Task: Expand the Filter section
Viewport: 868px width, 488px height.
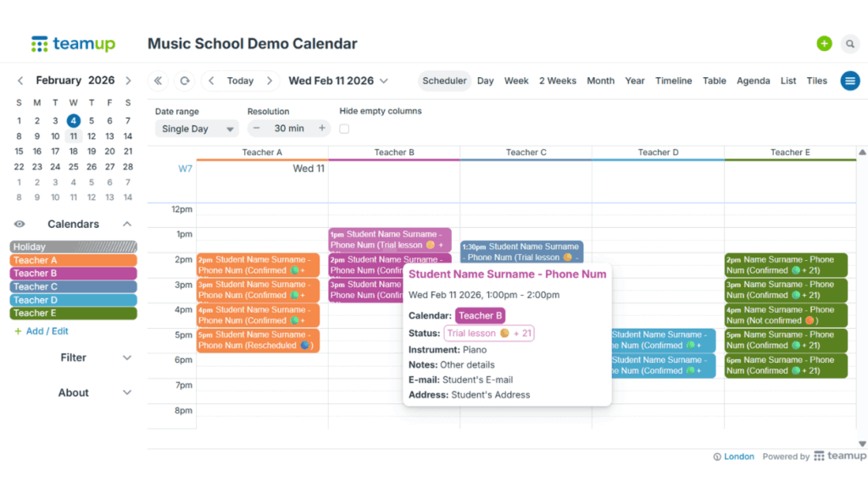Action: click(73, 358)
